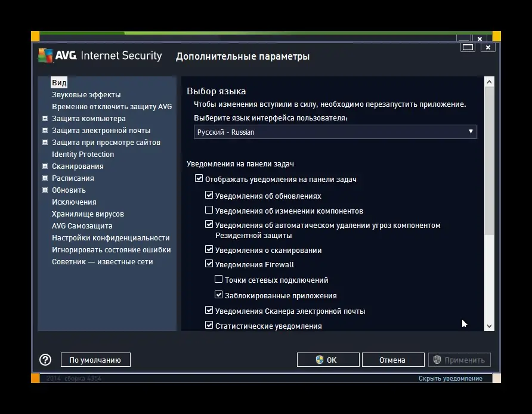
Task: Expand 'Защита компьютера' tree node
Action: (x=45, y=119)
